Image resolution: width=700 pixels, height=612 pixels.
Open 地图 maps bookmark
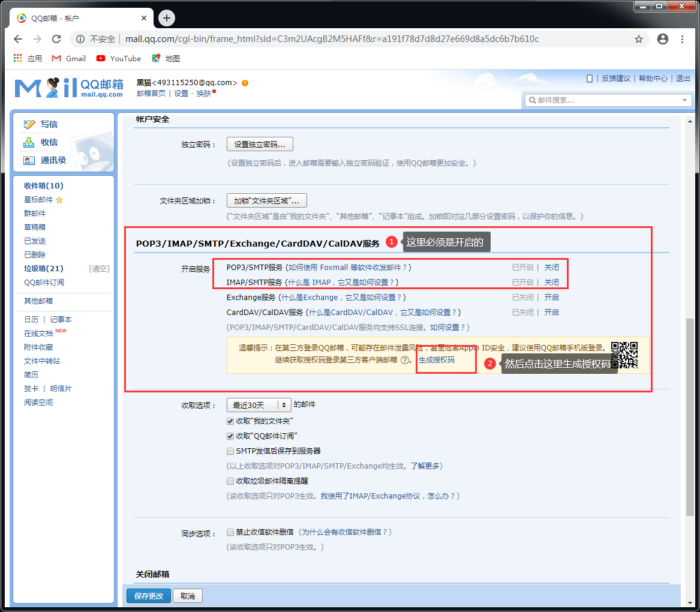(166, 59)
